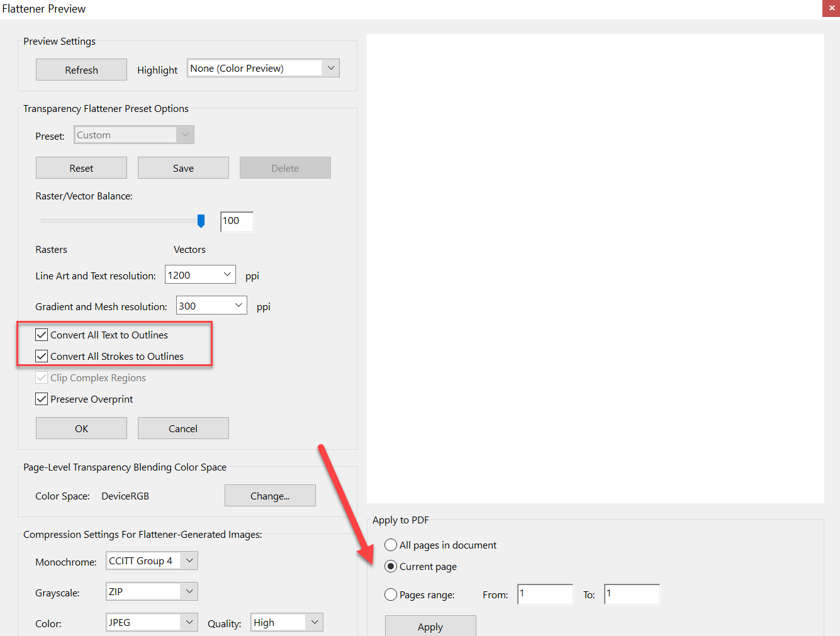Select the Pages range option

(391, 594)
